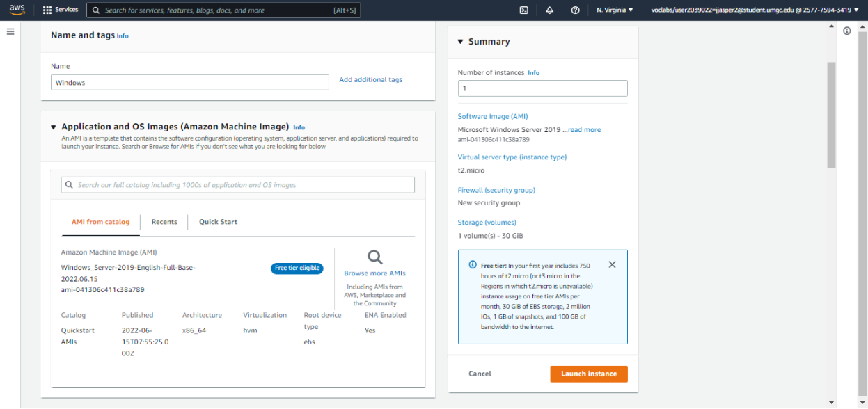Click the AMI catalog search box
The height and width of the screenshot is (409, 868).
(238, 185)
